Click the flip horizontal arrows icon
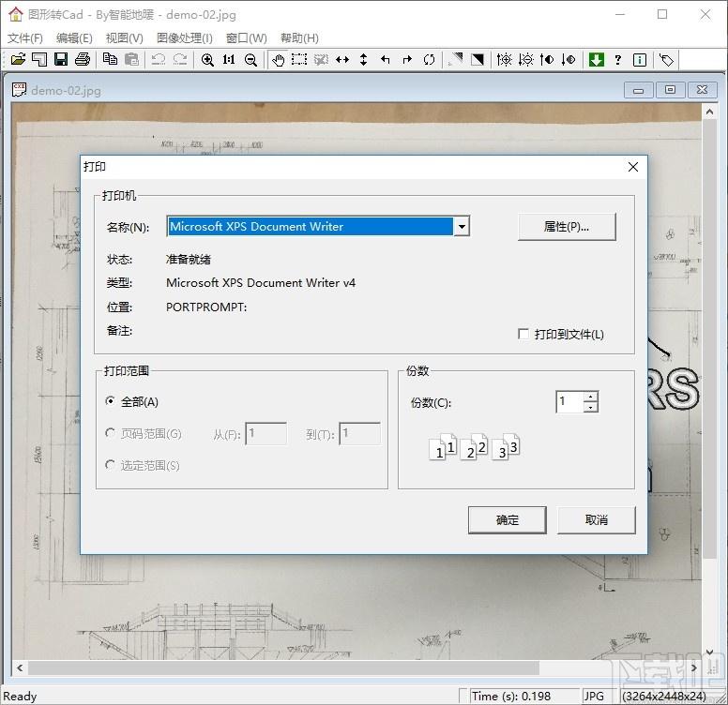The height and width of the screenshot is (705, 728). tap(342, 59)
